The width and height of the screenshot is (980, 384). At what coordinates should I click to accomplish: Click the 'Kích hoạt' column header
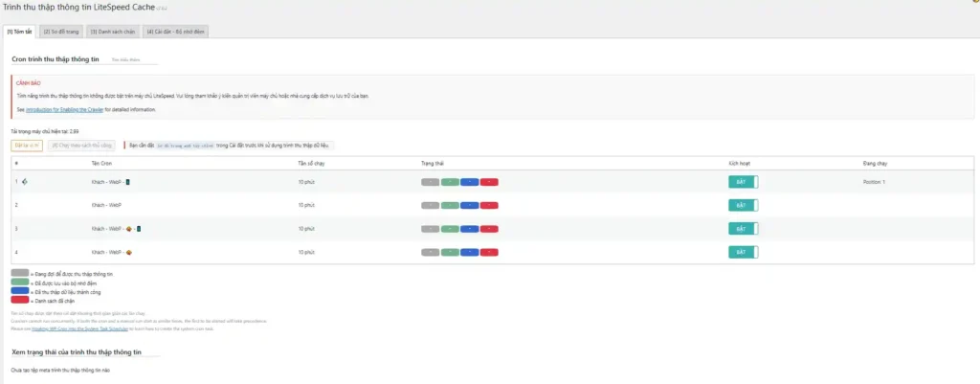pos(740,163)
